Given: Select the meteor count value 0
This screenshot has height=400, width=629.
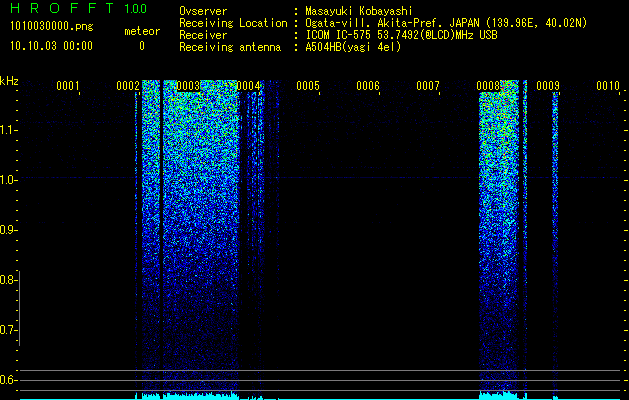Looking at the screenshot, I should tap(142, 46).
